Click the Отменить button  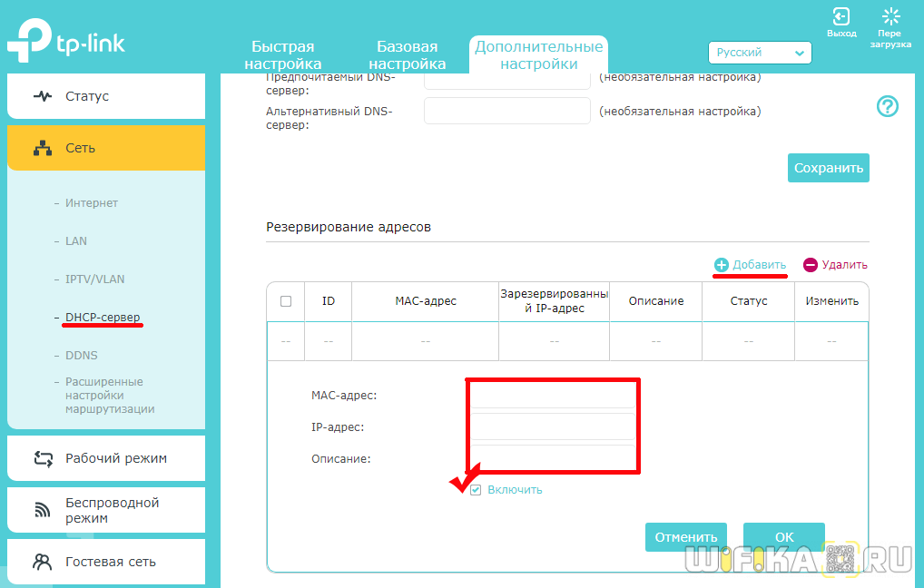coord(686,537)
